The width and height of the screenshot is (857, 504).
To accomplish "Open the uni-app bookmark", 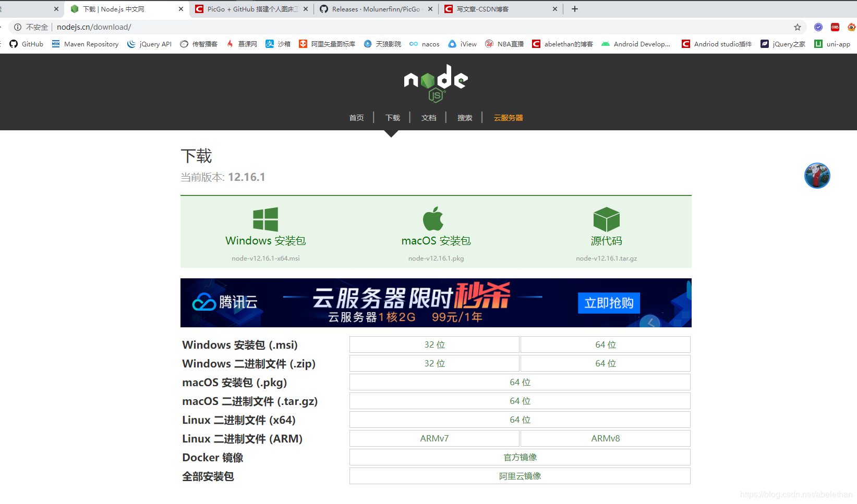I will click(832, 44).
